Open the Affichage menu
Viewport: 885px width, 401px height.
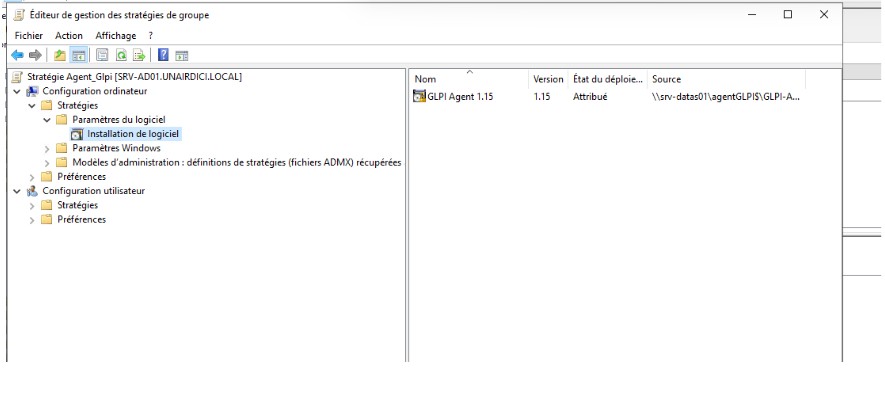tap(116, 36)
